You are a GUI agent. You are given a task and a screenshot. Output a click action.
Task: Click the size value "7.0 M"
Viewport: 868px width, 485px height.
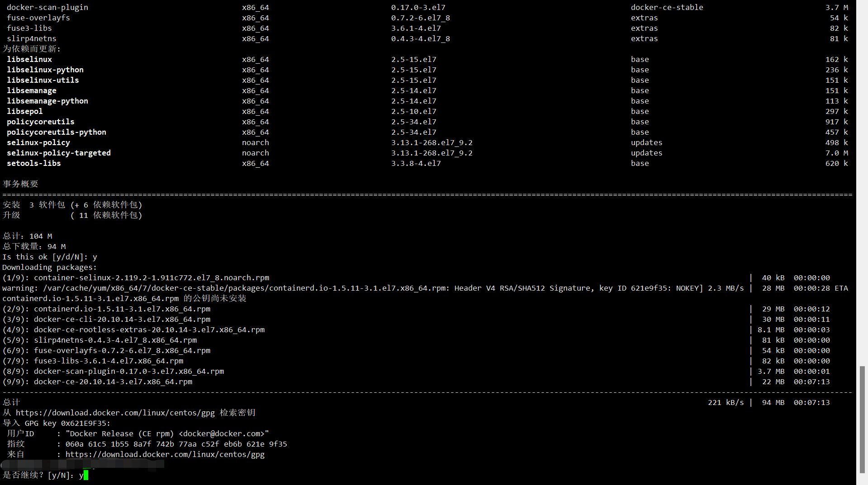click(837, 153)
